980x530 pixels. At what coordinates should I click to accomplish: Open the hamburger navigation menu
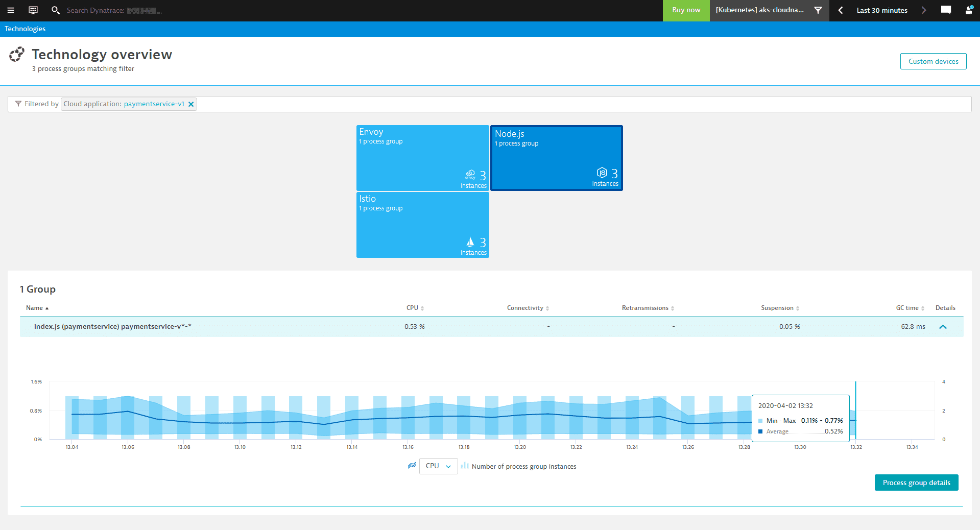tap(10, 10)
